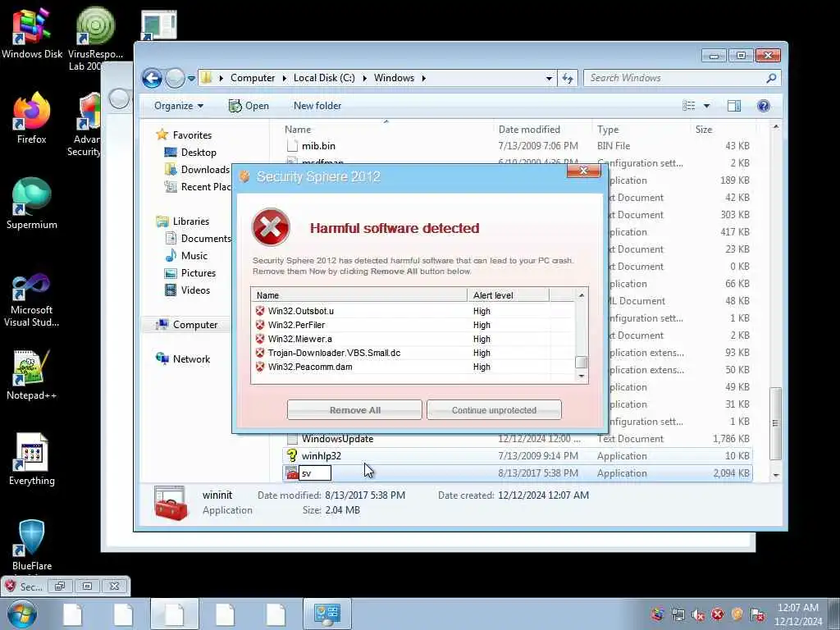
Task: Click Remove All button
Action: (x=354, y=410)
